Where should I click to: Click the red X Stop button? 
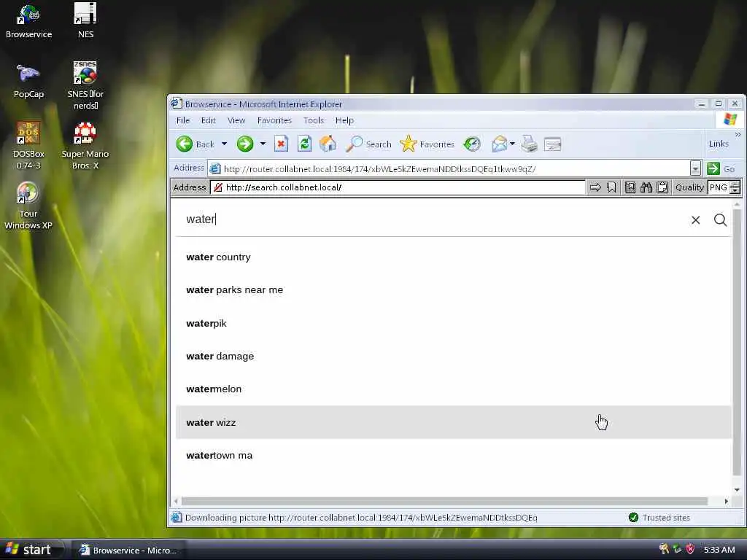point(281,144)
